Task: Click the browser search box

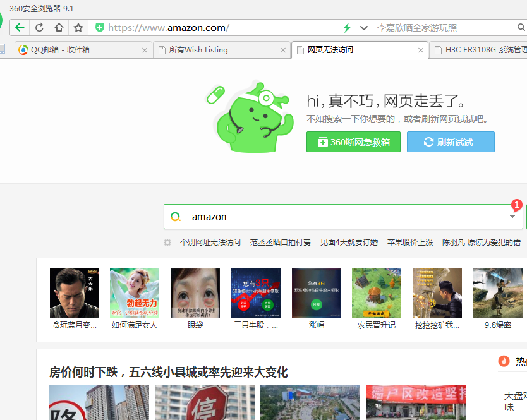Action: [x=444, y=28]
